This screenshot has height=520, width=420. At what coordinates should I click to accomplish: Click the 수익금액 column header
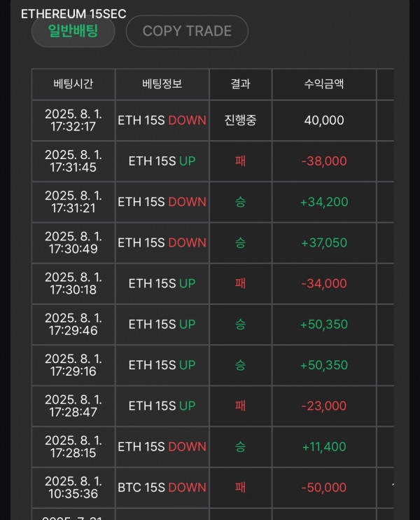coord(324,84)
